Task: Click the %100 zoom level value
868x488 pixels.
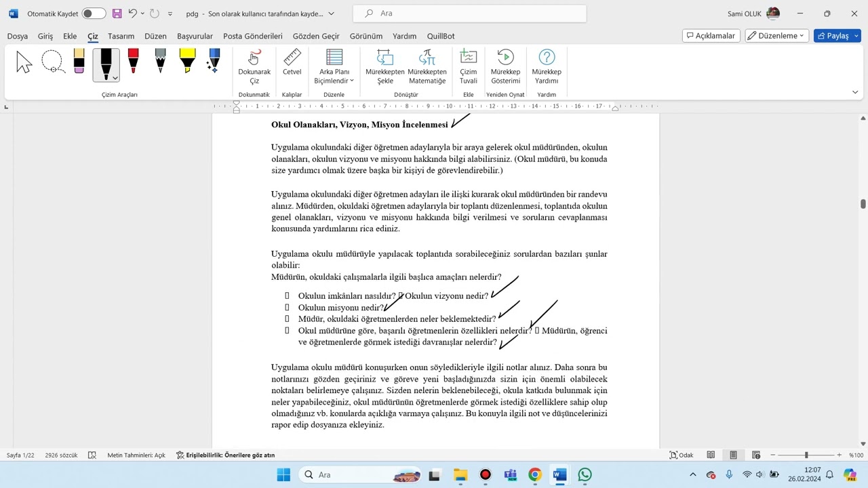Action: [x=855, y=455]
